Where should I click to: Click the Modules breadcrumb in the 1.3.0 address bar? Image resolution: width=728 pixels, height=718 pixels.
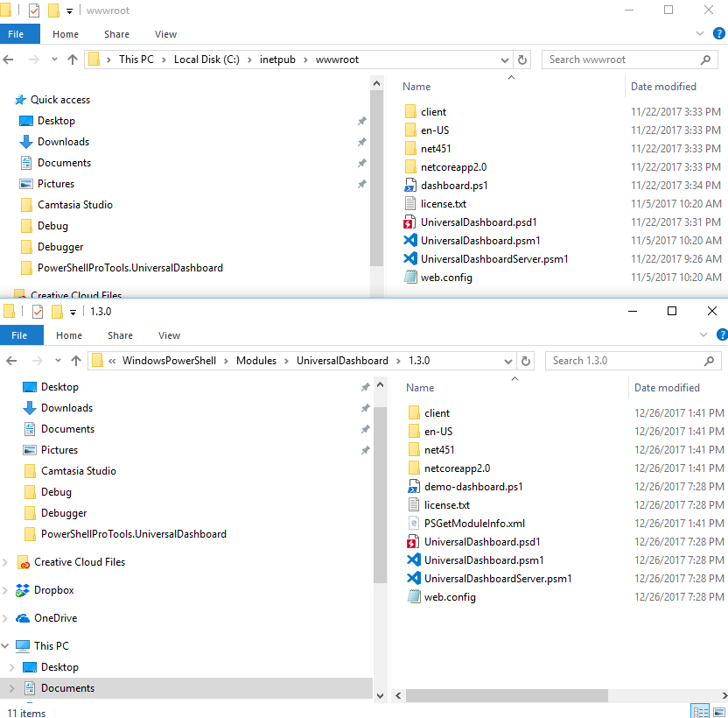(255, 361)
